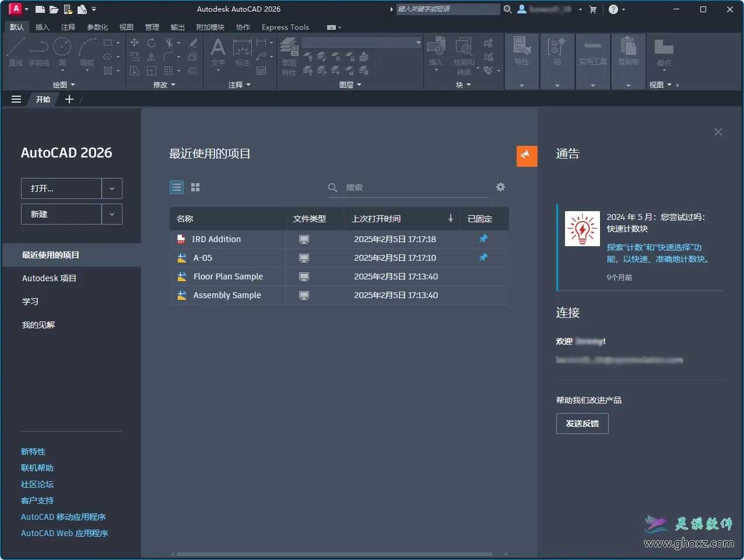Expand the 新建 button dropdown arrow
The width and height of the screenshot is (744, 560).
(x=112, y=214)
